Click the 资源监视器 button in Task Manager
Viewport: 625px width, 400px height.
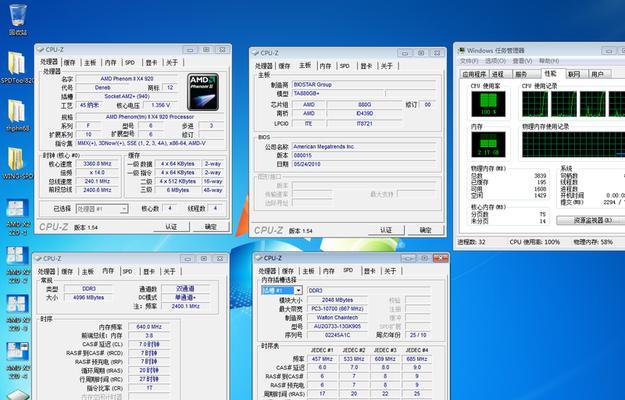coord(591,220)
